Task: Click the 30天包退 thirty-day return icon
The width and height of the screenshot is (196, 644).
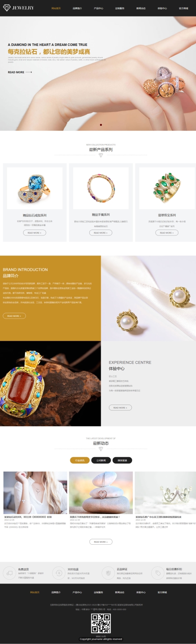Action: click(58, 573)
